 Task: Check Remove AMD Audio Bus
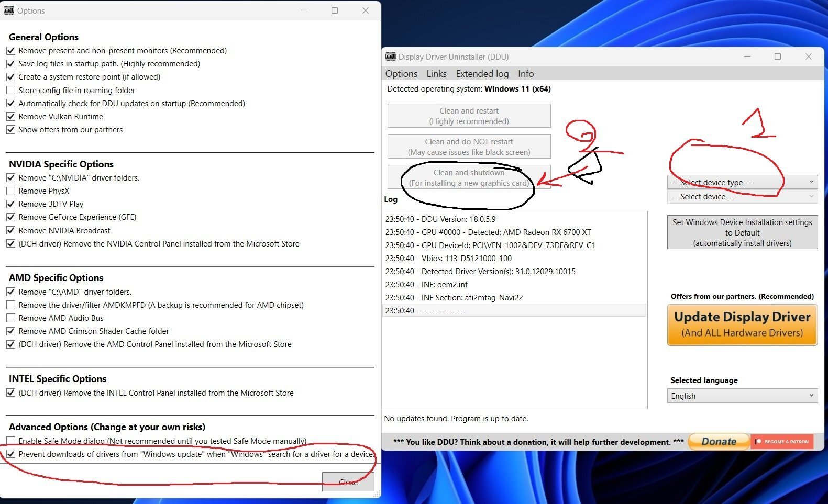pyautogui.click(x=11, y=318)
